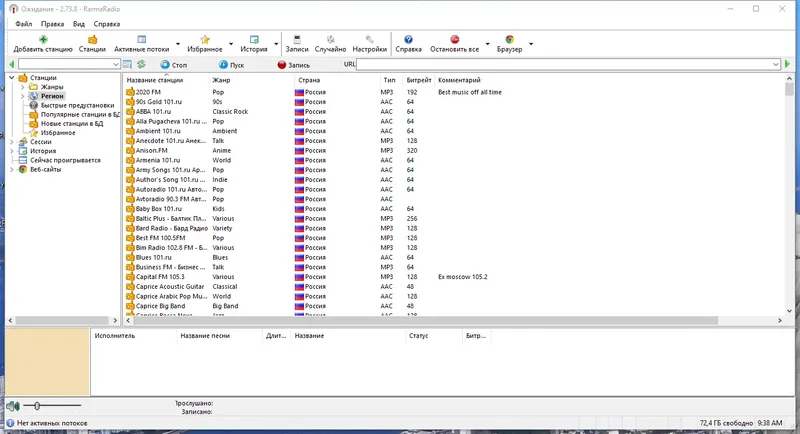Open the station search combo box dropdown

click(x=115, y=64)
